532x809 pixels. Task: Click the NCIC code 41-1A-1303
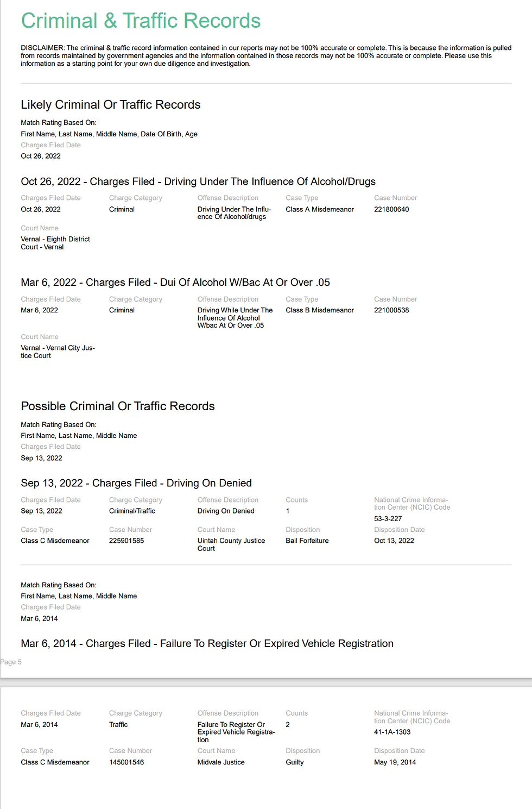click(392, 732)
